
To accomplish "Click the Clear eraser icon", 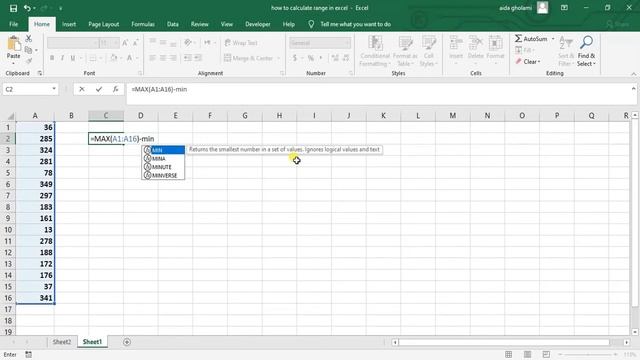I will tap(518, 62).
